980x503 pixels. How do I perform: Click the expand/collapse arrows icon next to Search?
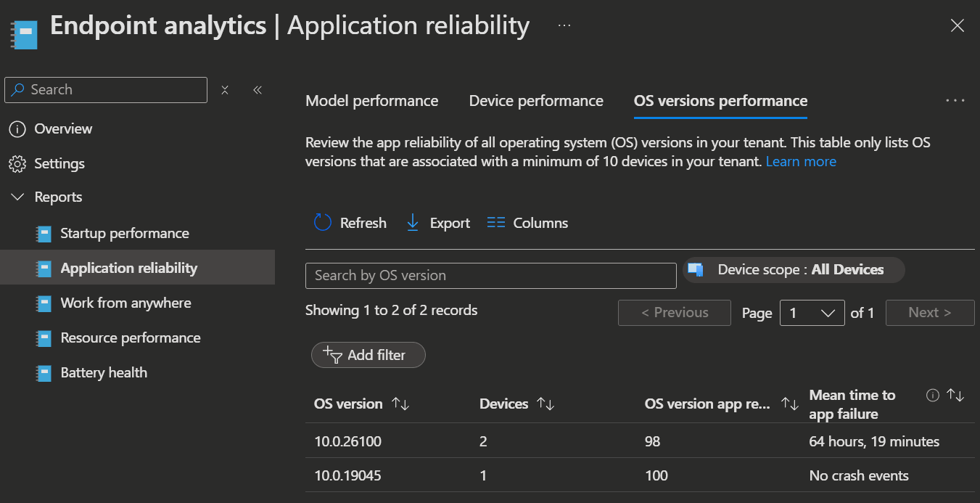(x=225, y=90)
